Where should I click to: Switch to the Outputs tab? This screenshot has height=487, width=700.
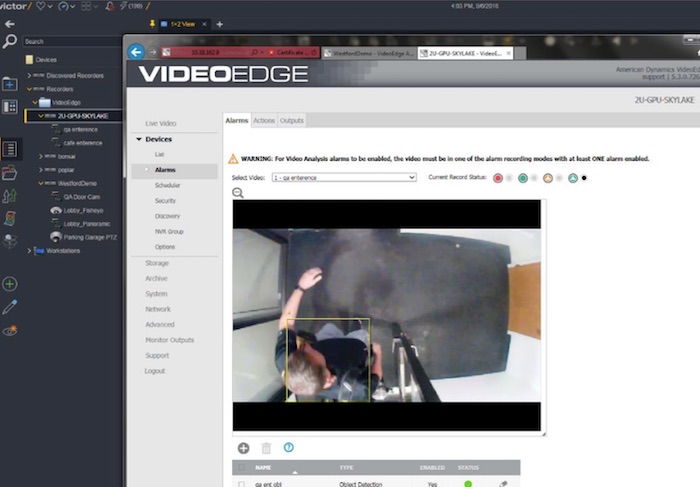292,120
